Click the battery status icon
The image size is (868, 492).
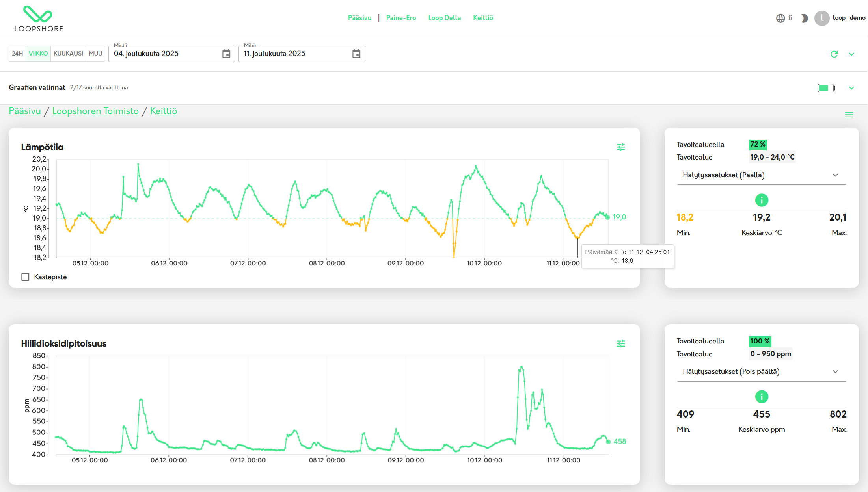click(826, 88)
